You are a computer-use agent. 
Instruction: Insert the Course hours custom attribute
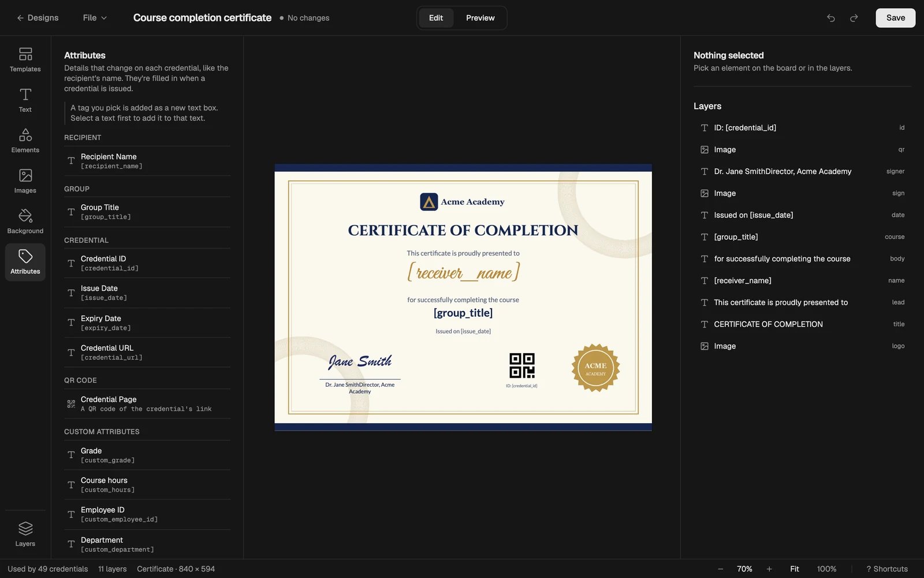pyautogui.click(x=147, y=484)
